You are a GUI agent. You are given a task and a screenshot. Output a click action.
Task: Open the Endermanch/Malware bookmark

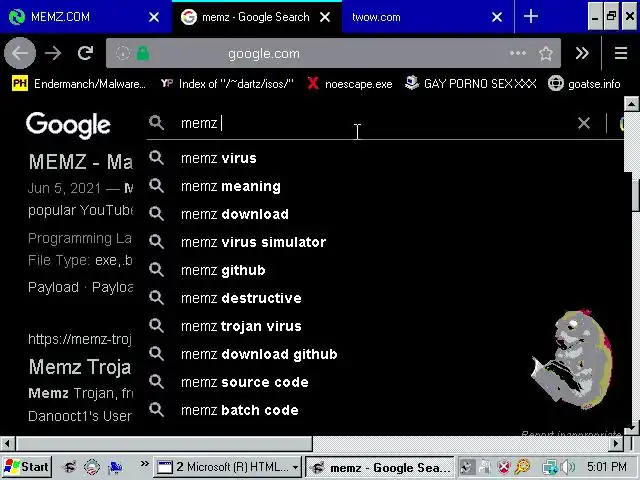[x=79, y=84]
